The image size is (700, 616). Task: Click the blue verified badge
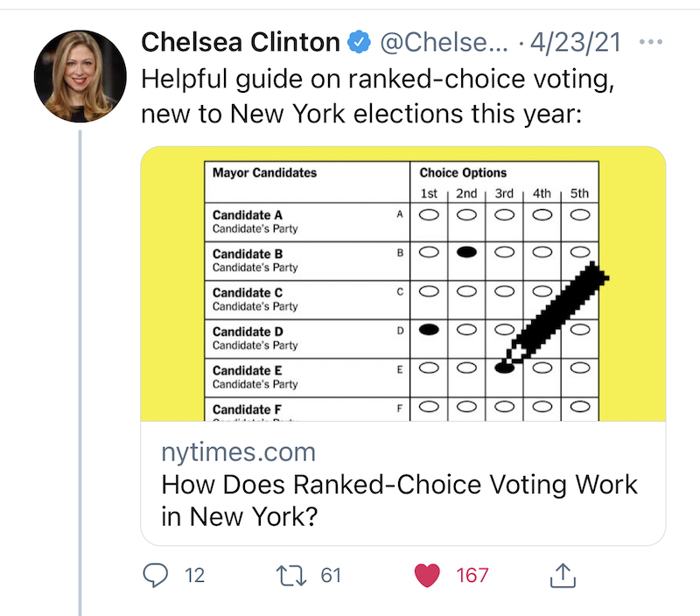click(356, 42)
